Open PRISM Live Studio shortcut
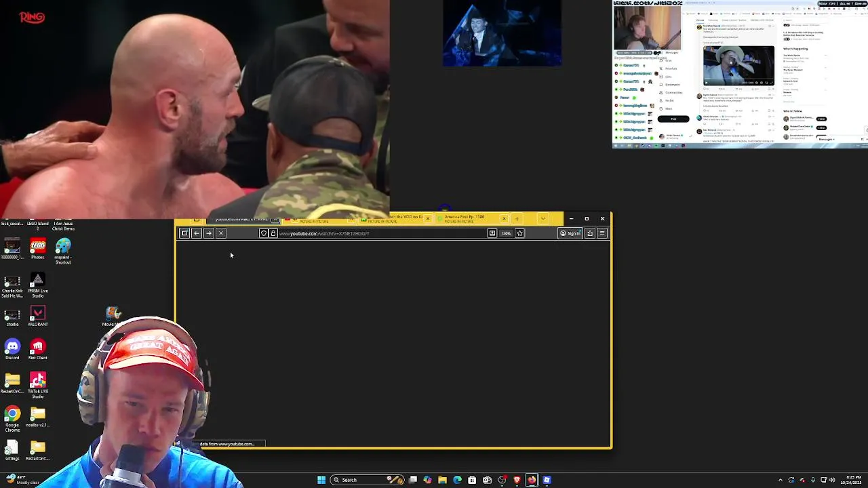The width and height of the screenshot is (868, 488). (x=38, y=285)
